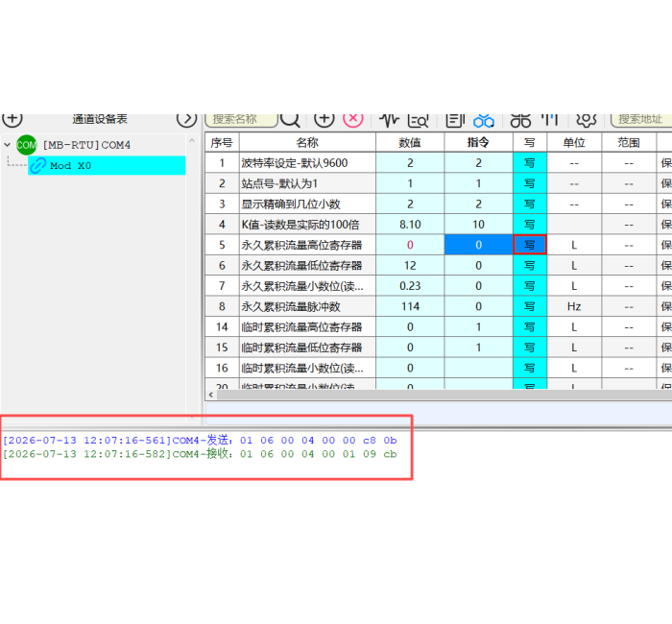Click the 单位 column header
Image resolution: width=672 pixels, height=624 pixels.
tap(574, 142)
